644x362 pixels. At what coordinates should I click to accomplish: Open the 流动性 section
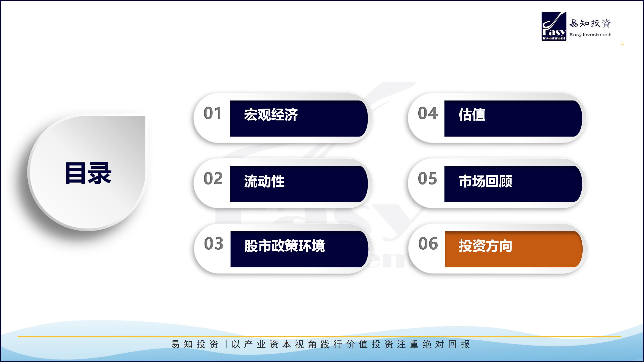(x=299, y=184)
